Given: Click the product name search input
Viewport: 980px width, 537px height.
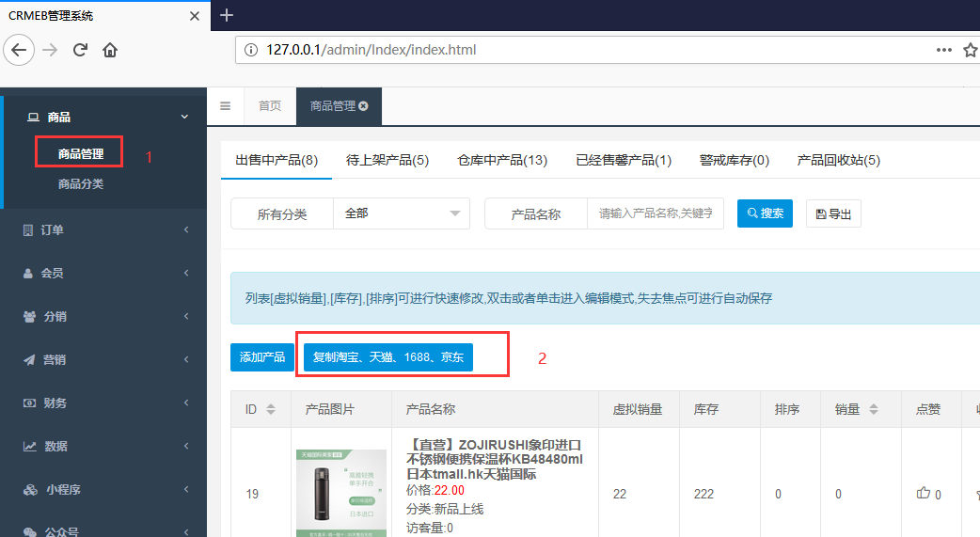Looking at the screenshot, I should [x=655, y=213].
